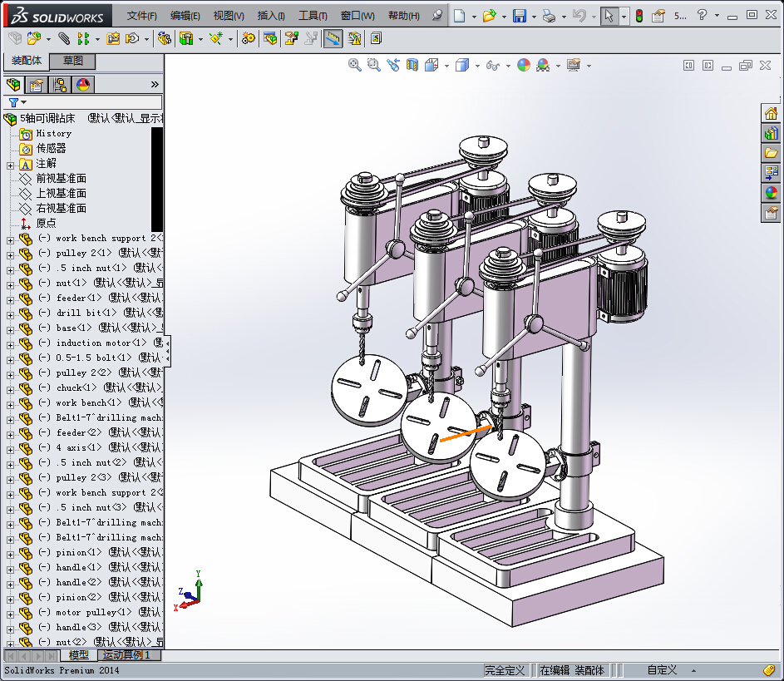Open the ConfigurationManager tab icon
This screenshot has width=784, height=681.
pos(60,84)
